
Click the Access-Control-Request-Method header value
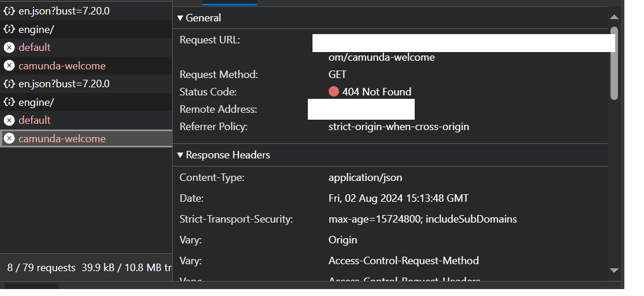[x=403, y=261]
